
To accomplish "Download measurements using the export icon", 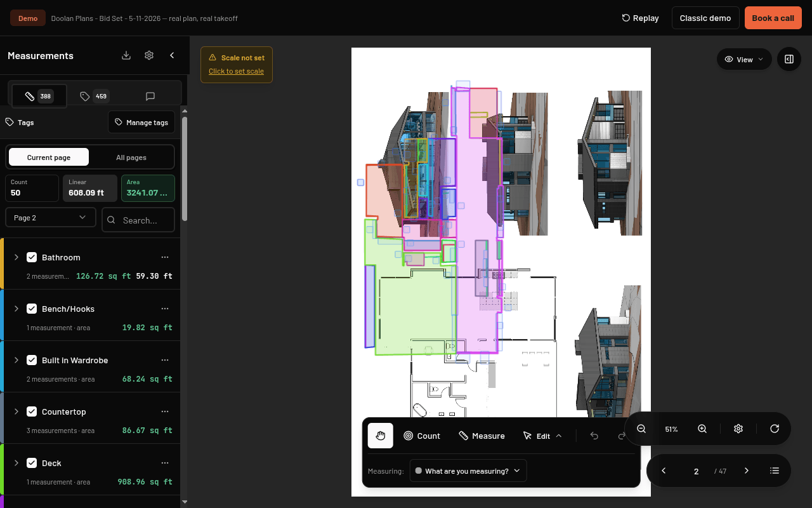I will pos(126,55).
